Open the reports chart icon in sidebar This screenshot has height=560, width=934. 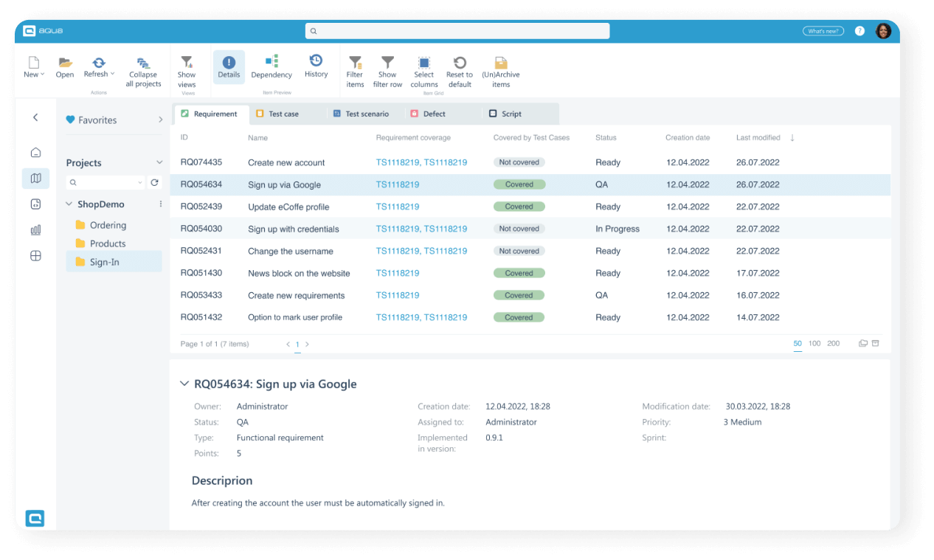[x=35, y=230]
